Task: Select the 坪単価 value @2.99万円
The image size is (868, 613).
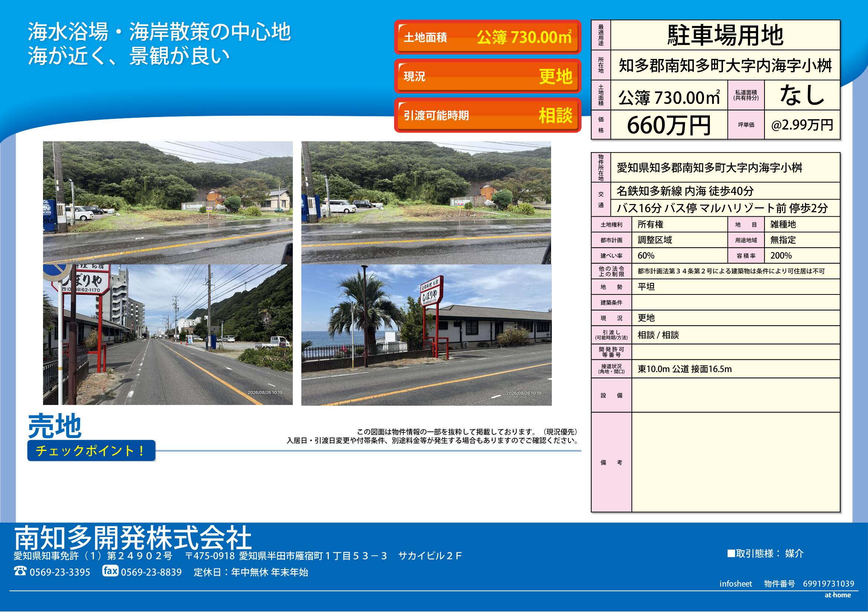Action: (802, 125)
